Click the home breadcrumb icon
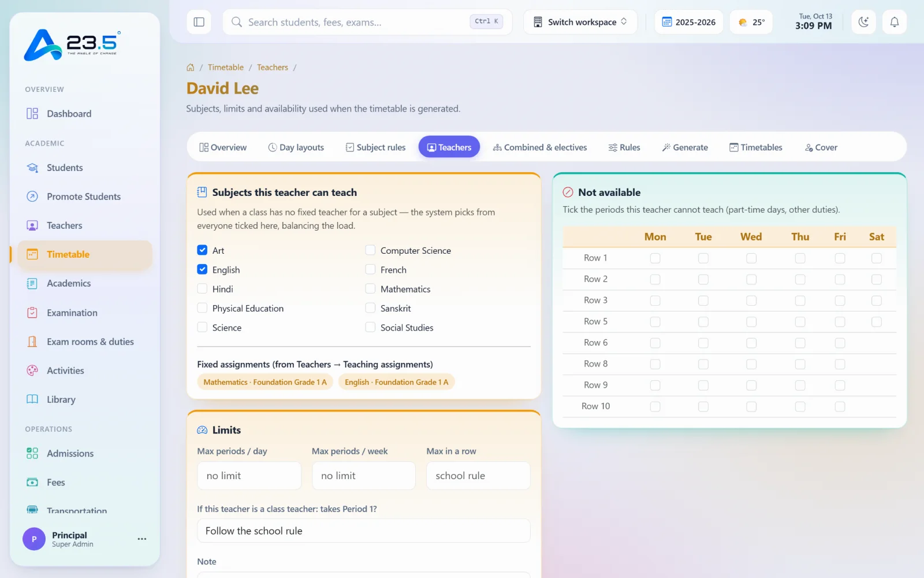This screenshot has height=578, width=924. point(191,68)
